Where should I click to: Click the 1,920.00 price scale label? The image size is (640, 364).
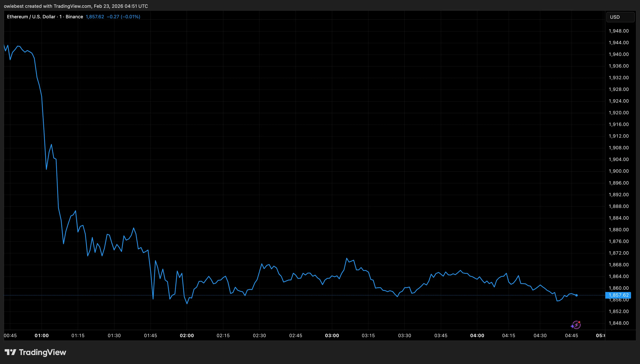click(x=619, y=113)
